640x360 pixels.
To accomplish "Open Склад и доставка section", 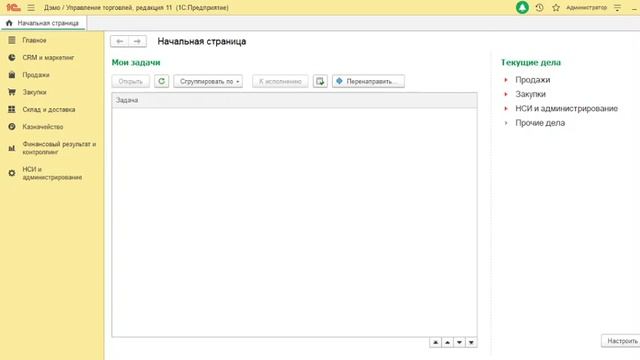I will click(x=49, y=109).
